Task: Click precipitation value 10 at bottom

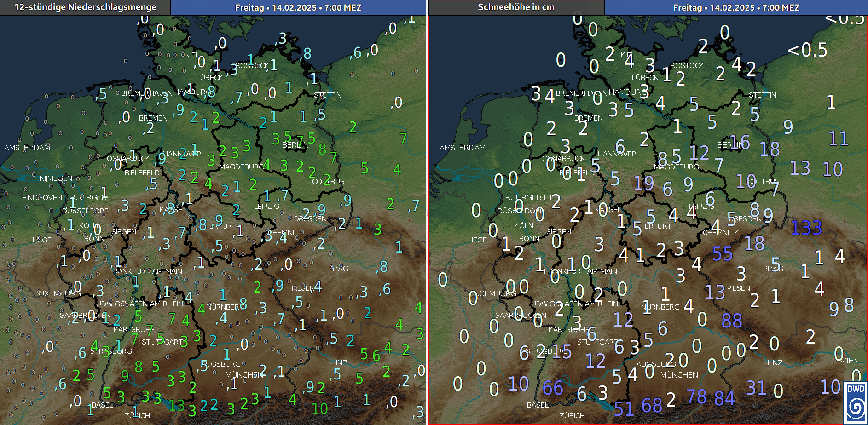Action: click(320, 408)
